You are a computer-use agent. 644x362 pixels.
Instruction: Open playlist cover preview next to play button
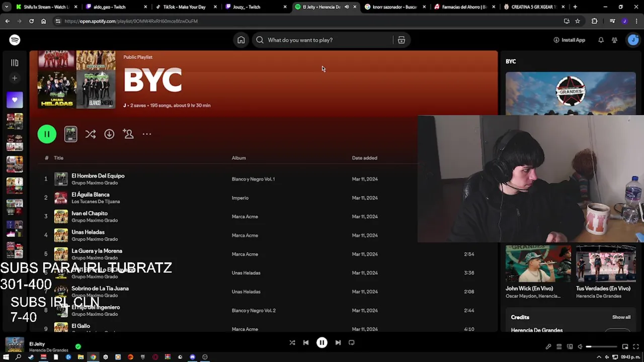(x=70, y=134)
